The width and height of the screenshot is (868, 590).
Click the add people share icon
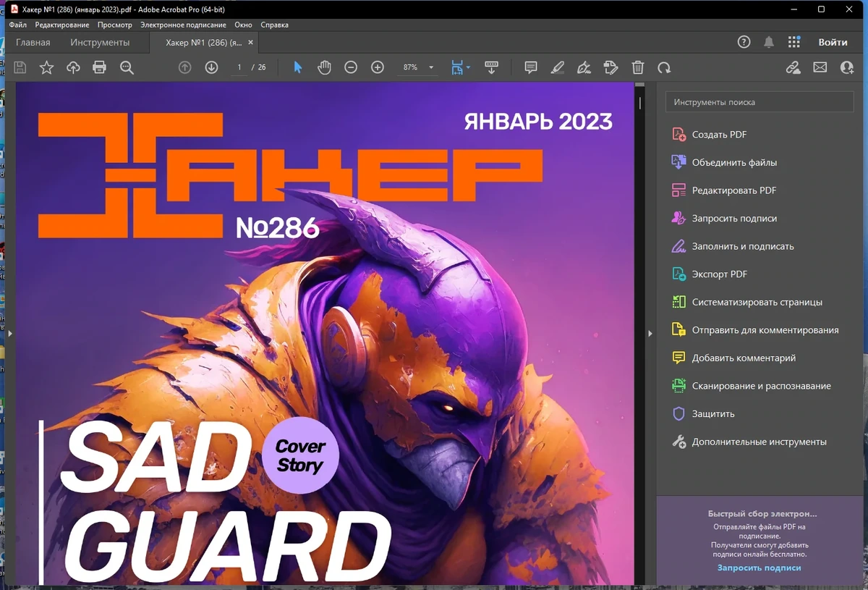(x=846, y=67)
